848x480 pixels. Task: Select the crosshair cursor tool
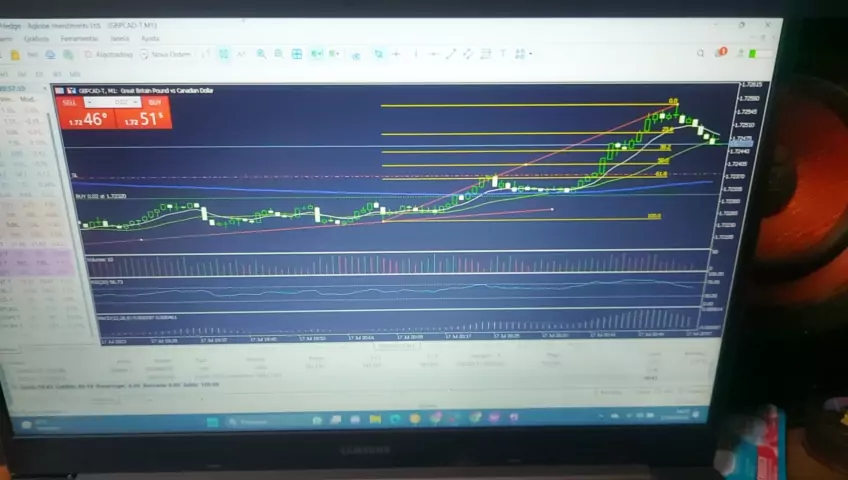396,54
